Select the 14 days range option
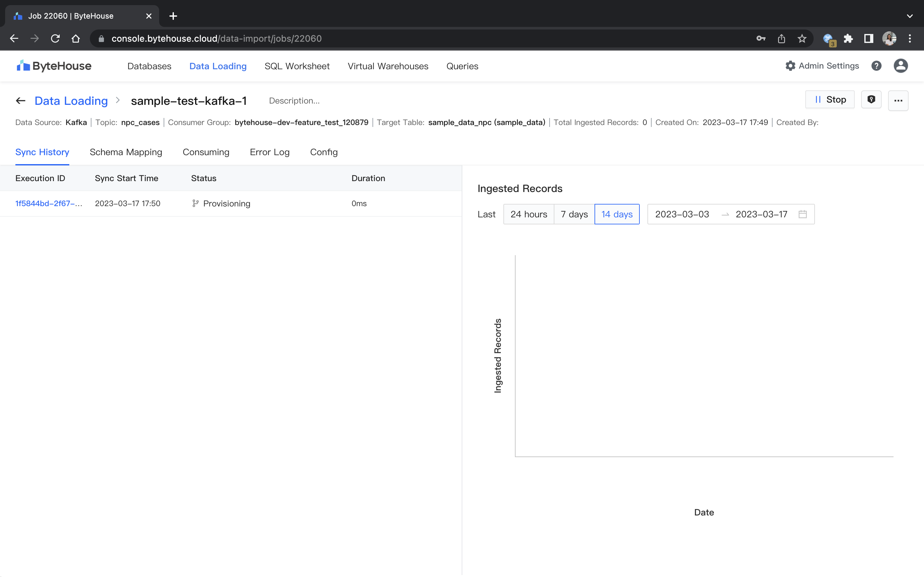The width and height of the screenshot is (924, 577). click(x=617, y=214)
